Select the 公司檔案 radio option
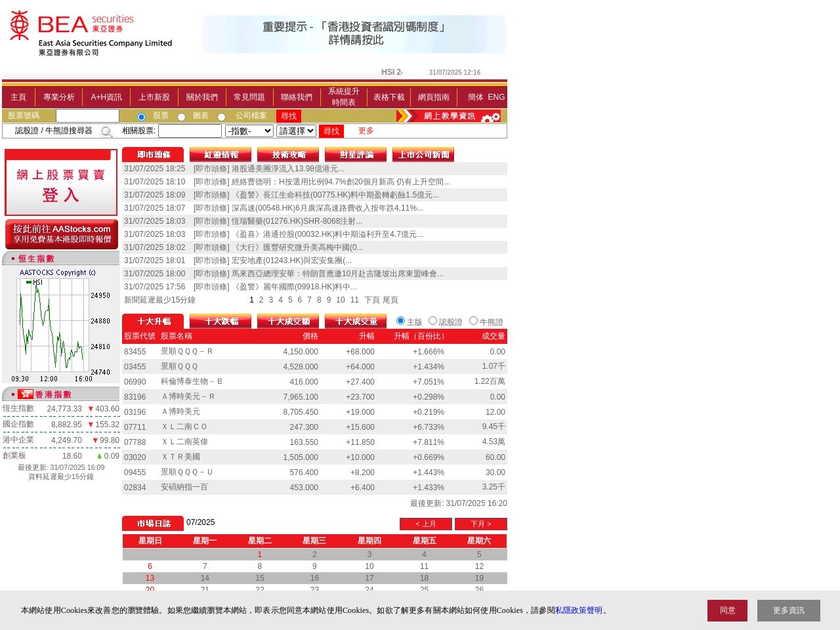Image resolution: width=840 pixels, height=630 pixels. (221, 117)
